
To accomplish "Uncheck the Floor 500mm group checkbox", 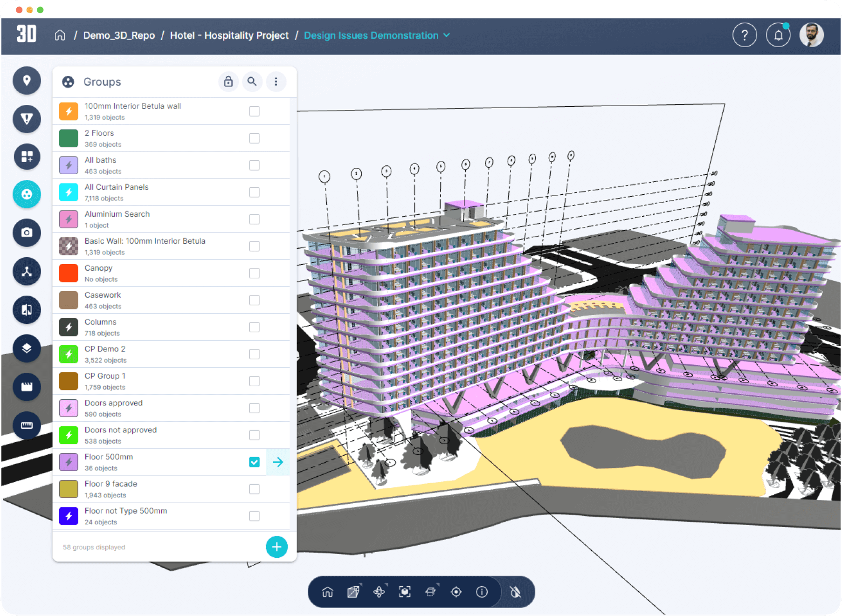I will click(x=254, y=462).
